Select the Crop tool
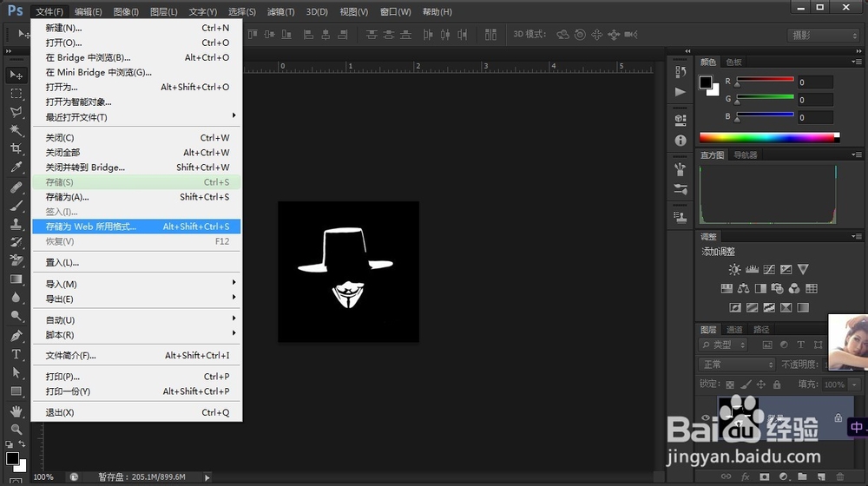 pos(16,148)
